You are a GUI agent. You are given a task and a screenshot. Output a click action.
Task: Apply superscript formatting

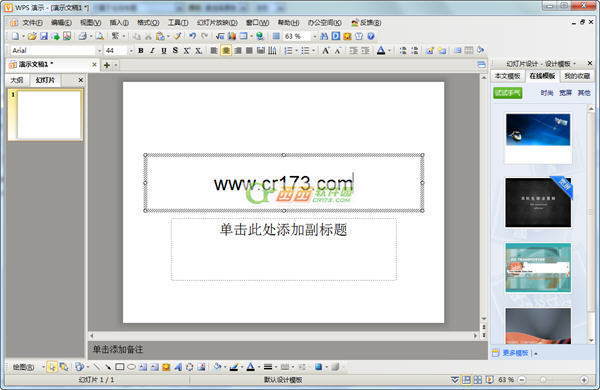187,51
